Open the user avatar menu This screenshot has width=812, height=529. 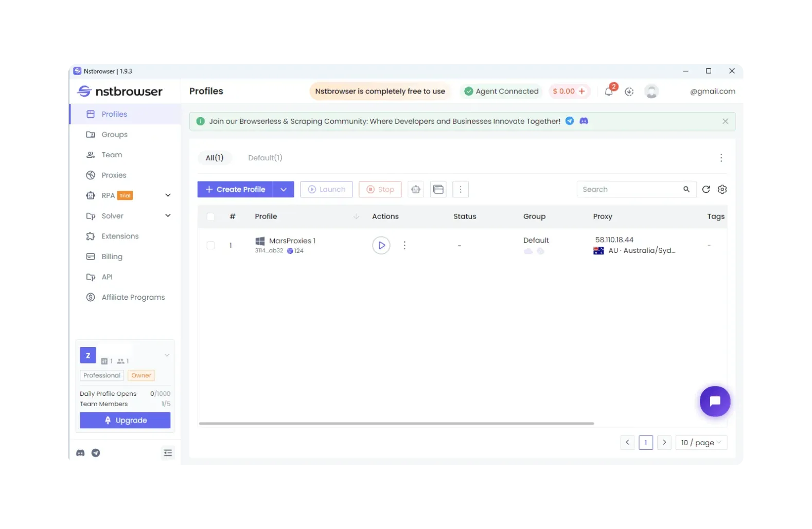(651, 92)
